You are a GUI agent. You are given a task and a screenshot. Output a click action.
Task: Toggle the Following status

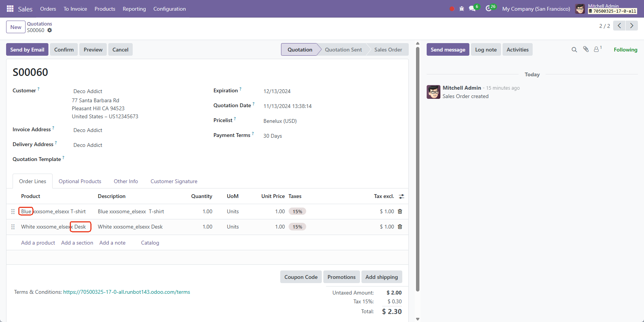click(625, 50)
